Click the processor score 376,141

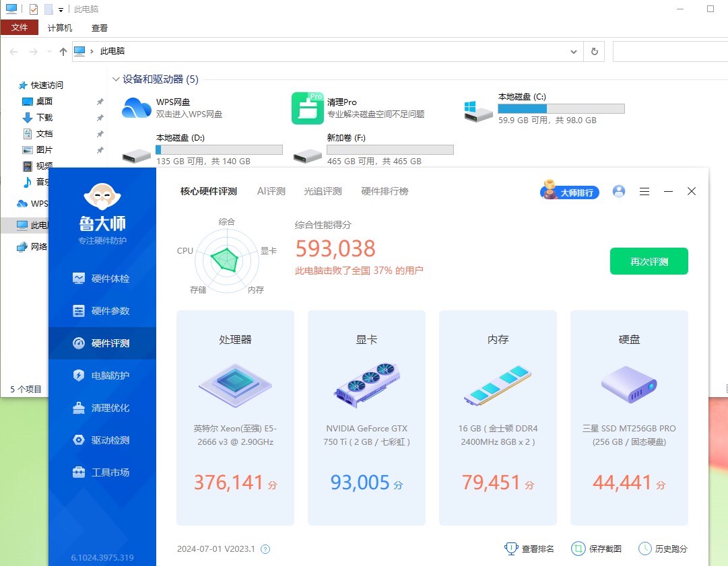coord(229,482)
